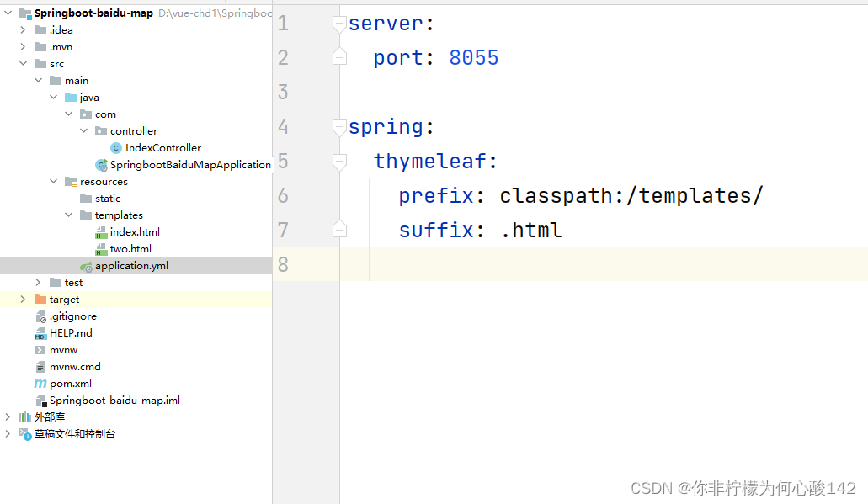The image size is (868, 504).
Task: Collapse the templates folder
Action: click(x=68, y=215)
